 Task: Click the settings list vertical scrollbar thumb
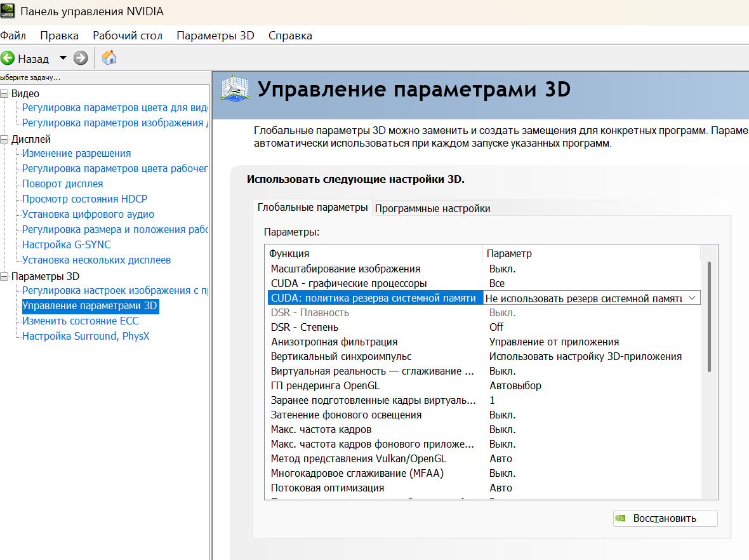pyautogui.click(x=710, y=317)
